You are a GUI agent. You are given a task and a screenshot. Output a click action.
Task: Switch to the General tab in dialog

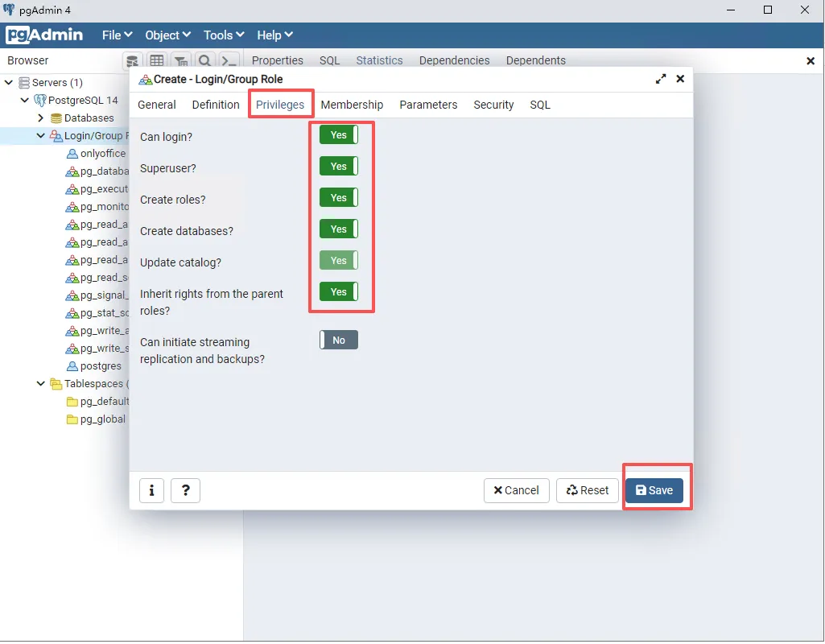pos(157,105)
